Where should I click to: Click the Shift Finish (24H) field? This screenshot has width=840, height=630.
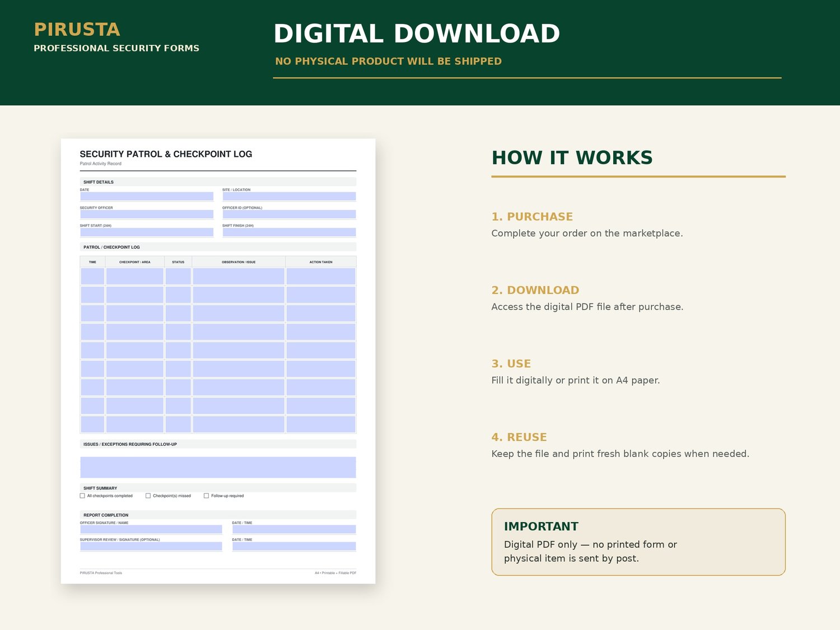(289, 232)
